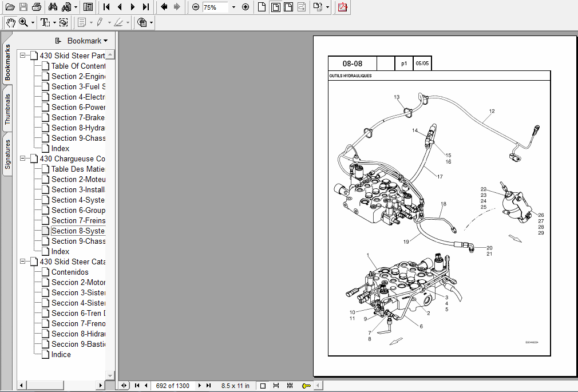The height and width of the screenshot is (392, 578).
Task: Click the Print icon
Action: point(37,7)
